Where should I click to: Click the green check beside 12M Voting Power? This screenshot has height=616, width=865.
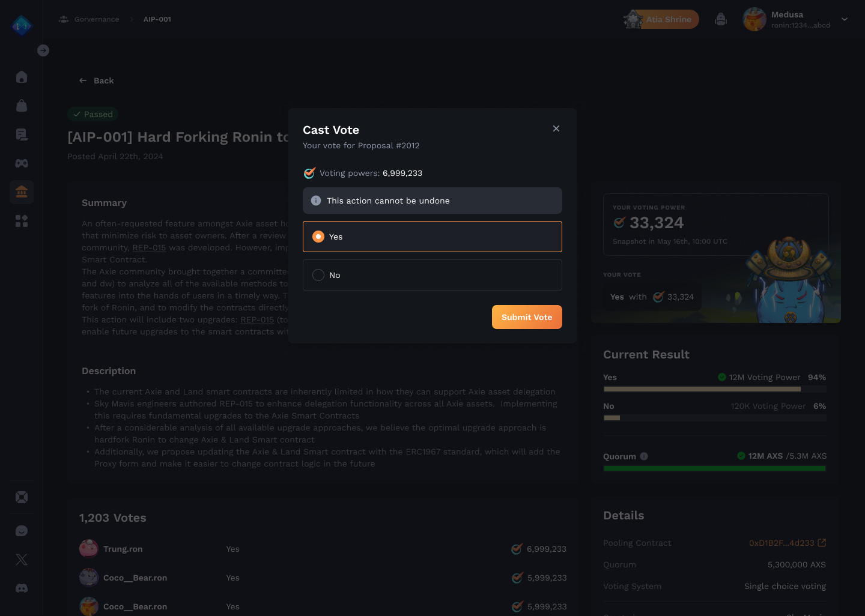[x=722, y=377]
